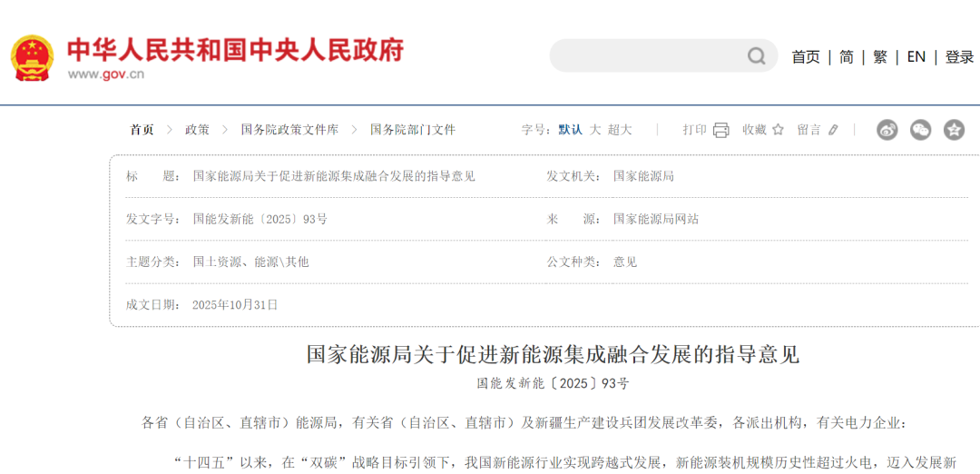Screen dimensions: 980x474
Task: Click the national emblem logo
Action: [33, 58]
